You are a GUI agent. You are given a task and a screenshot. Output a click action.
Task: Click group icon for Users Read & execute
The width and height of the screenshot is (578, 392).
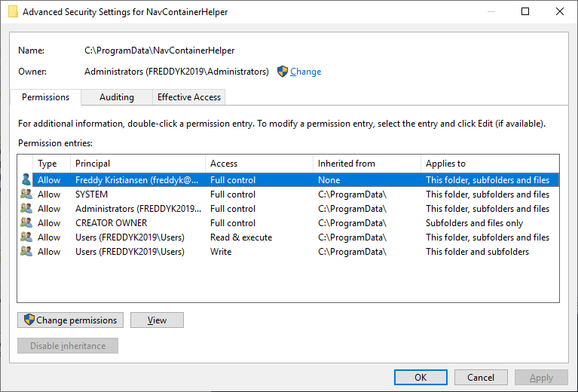(x=26, y=237)
